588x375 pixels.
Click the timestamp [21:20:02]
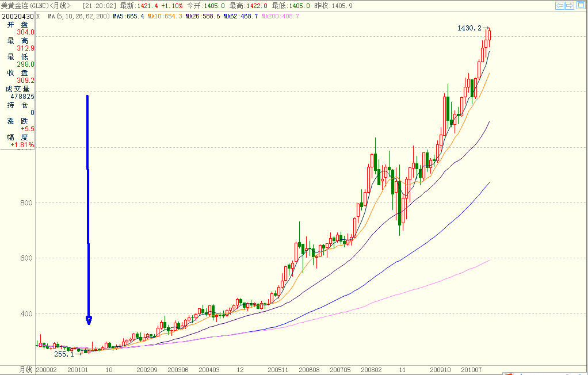[100, 6]
